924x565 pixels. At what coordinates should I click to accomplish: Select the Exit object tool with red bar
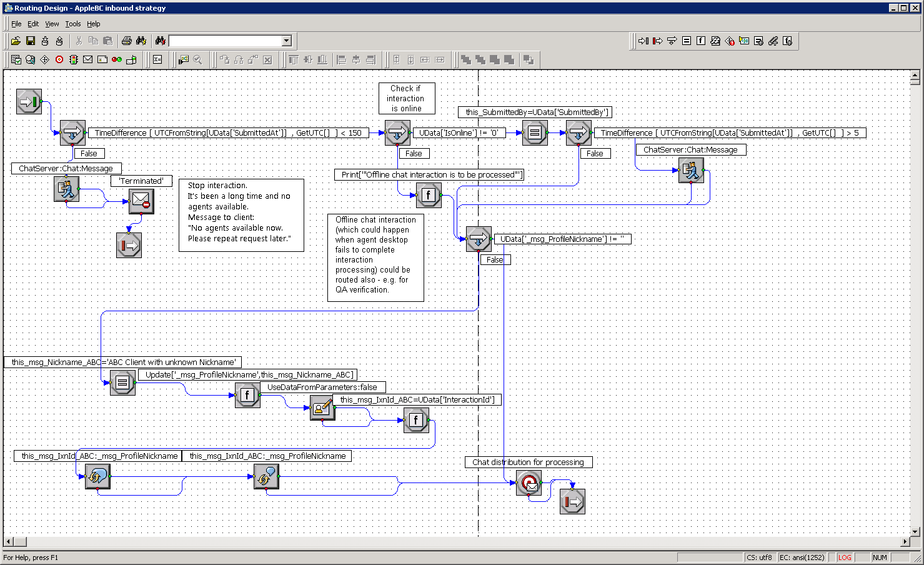657,41
